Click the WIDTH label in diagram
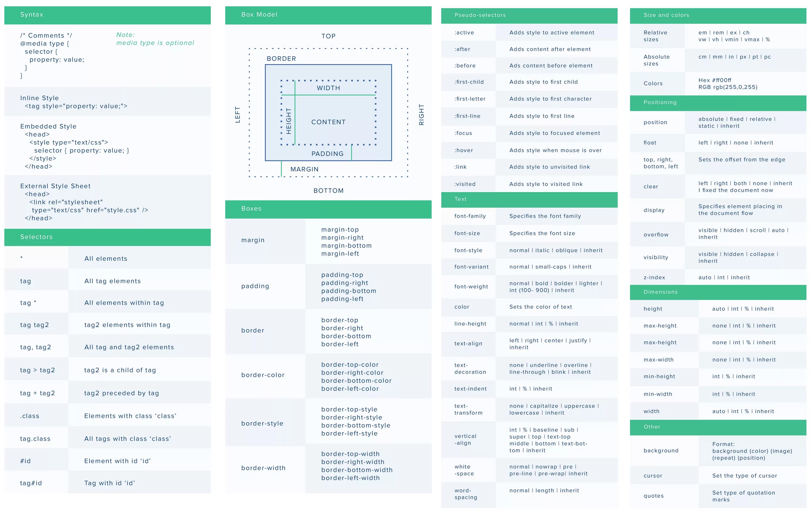812x516 pixels. (x=328, y=88)
